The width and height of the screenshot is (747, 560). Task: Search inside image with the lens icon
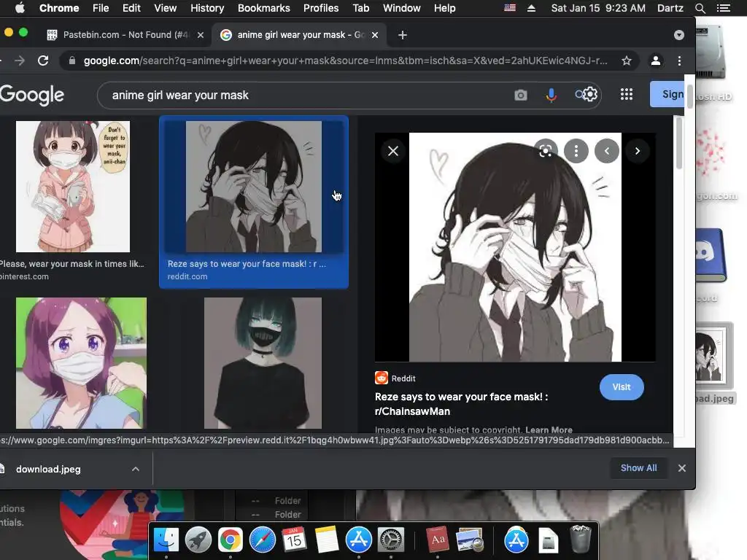[546, 151]
